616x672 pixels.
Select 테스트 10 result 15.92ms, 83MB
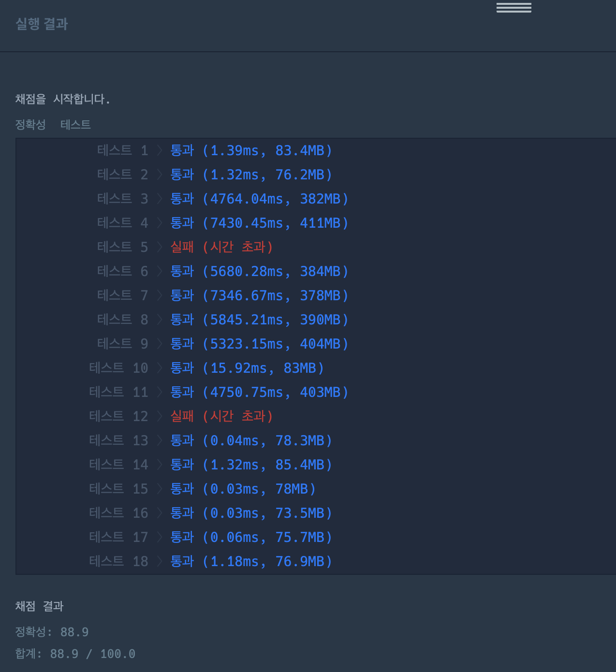pos(248,368)
